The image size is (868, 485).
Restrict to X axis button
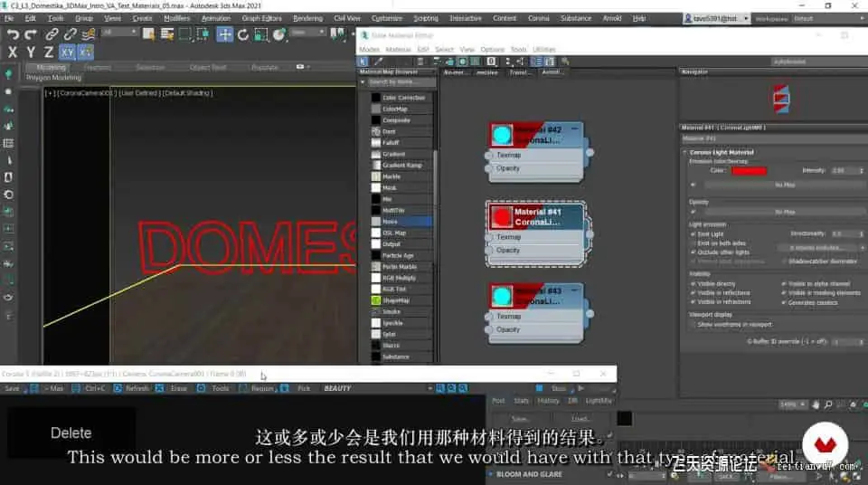[12, 52]
